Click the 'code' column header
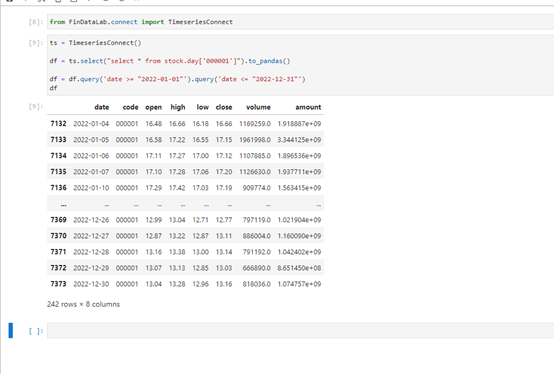Screen dimensions: 554x374 [x=130, y=107]
